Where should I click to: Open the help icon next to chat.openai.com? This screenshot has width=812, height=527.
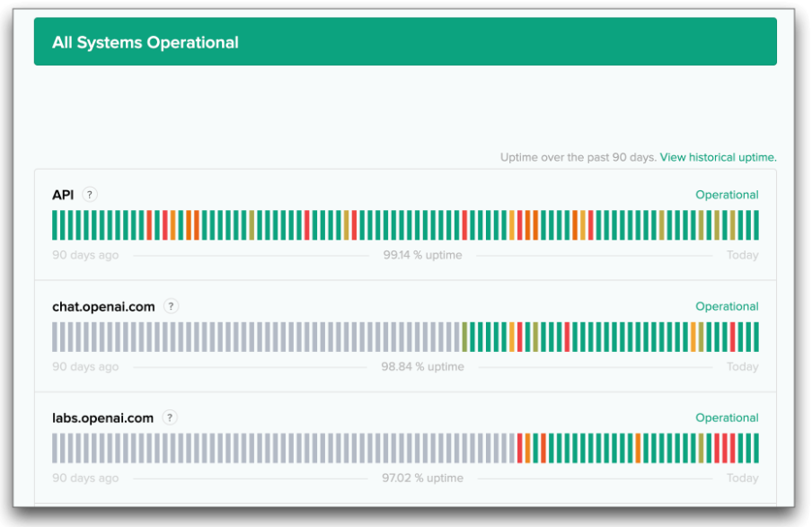(171, 306)
